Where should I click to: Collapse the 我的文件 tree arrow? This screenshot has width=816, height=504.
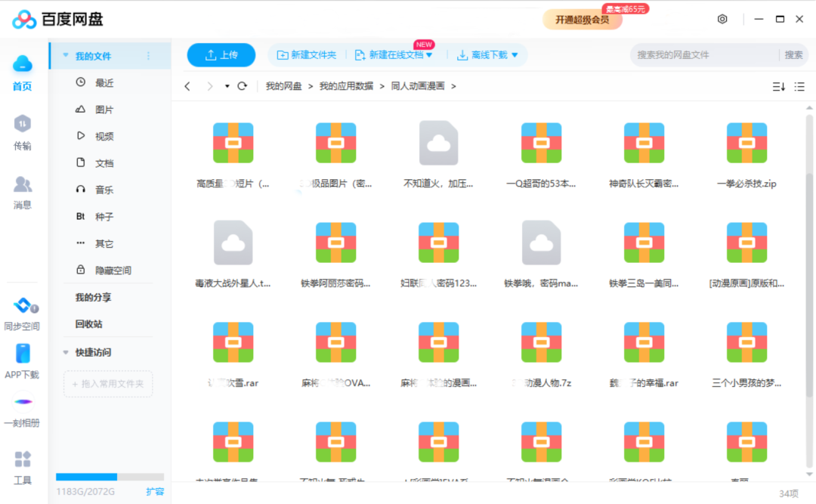click(x=66, y=55)
